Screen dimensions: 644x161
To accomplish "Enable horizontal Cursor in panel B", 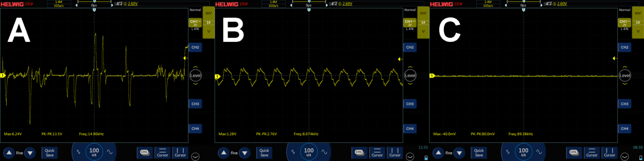I will pyautogui.click(x=377, y=153).
